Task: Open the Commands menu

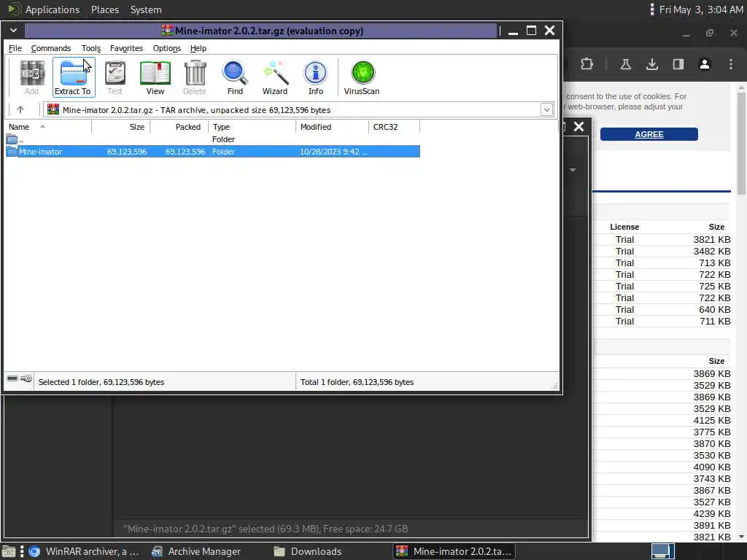Action: coord(51,48)
